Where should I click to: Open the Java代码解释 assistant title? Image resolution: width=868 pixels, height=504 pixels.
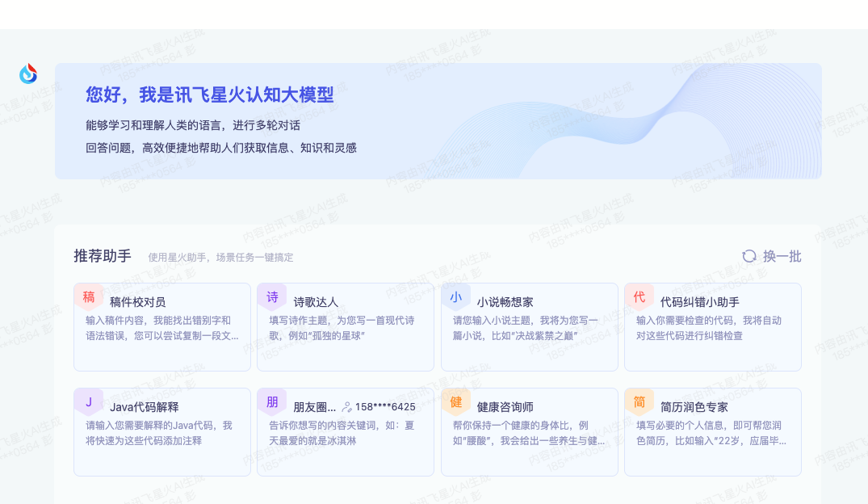point(144,407)
